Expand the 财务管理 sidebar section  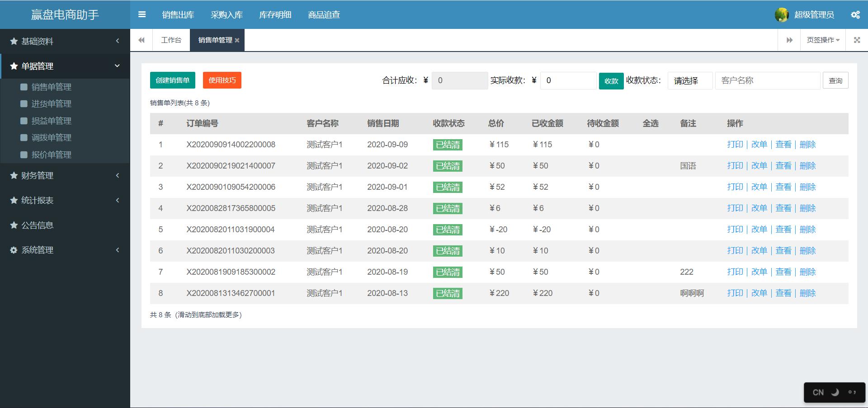coord(65,176)
